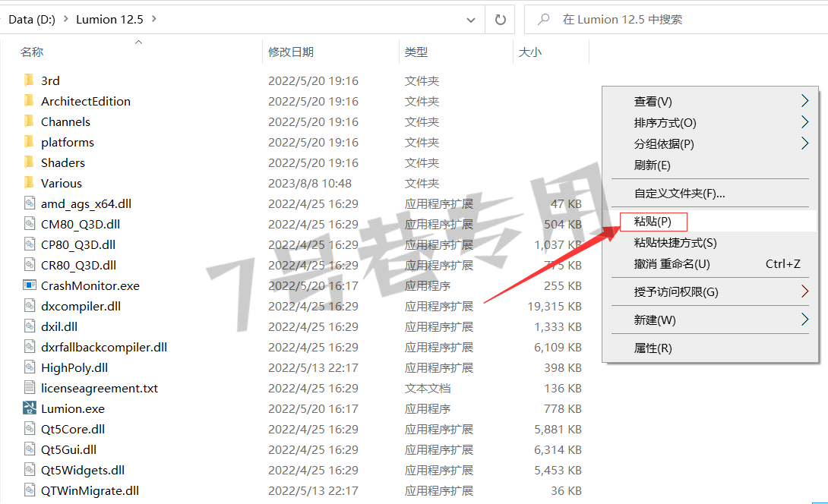Viewport: 828px width, 504px height.
Task: Sort by the 名称 column header
Action: [x=32, y=52]
